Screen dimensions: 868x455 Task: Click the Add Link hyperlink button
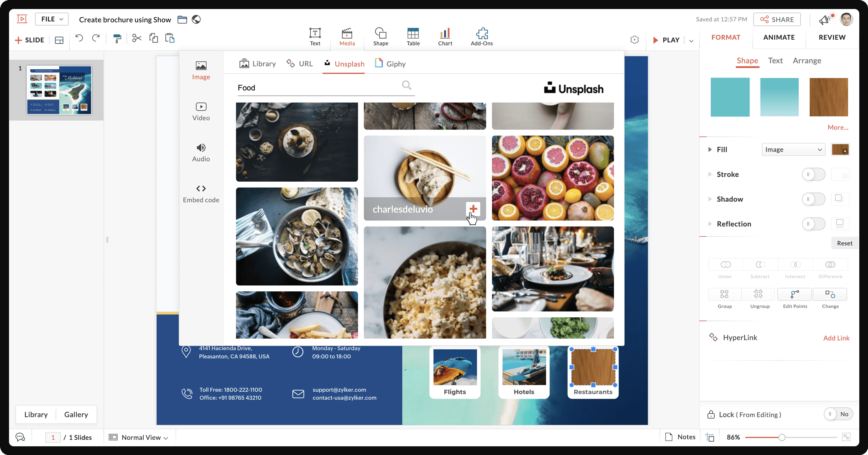(x=836, y=338)
